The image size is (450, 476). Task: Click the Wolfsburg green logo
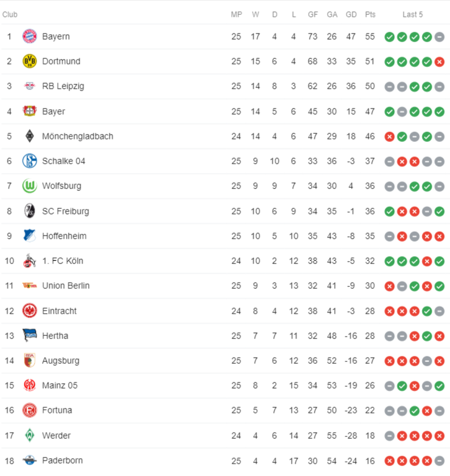point(30,186)
